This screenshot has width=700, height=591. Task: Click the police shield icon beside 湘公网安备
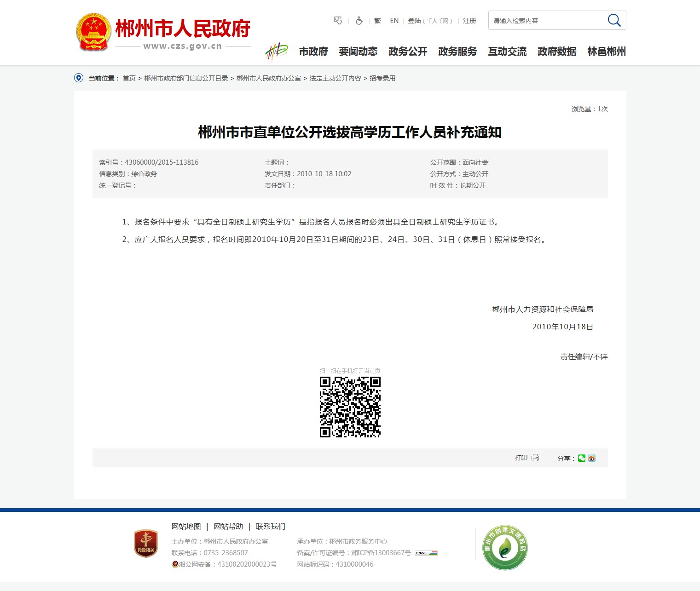[175, 564]
